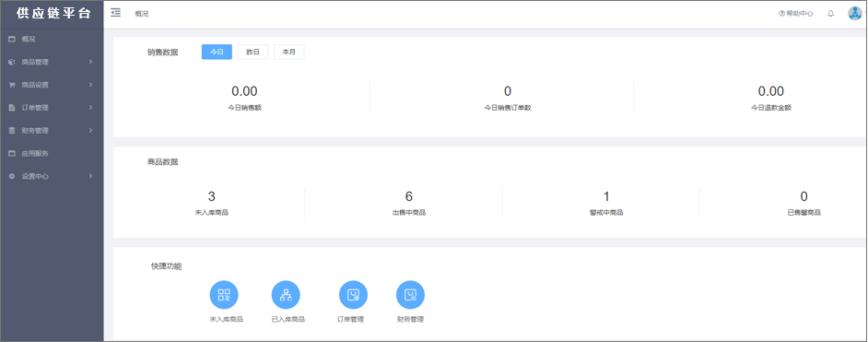Screen dimensions: 868x342
Task: Click the 设置中心 gear icon
Action: (x=12, y=176)
